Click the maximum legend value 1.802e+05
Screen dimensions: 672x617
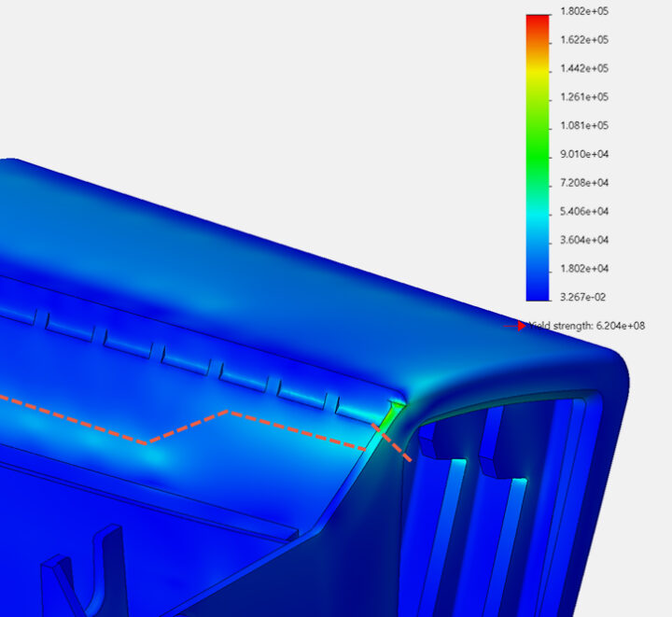point(581,11)
